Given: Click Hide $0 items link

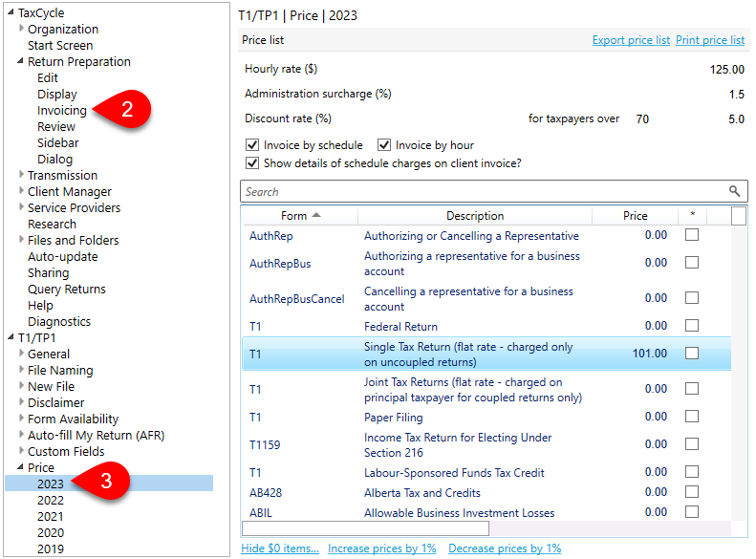Looking at the screenshot, I should [280, 548].
